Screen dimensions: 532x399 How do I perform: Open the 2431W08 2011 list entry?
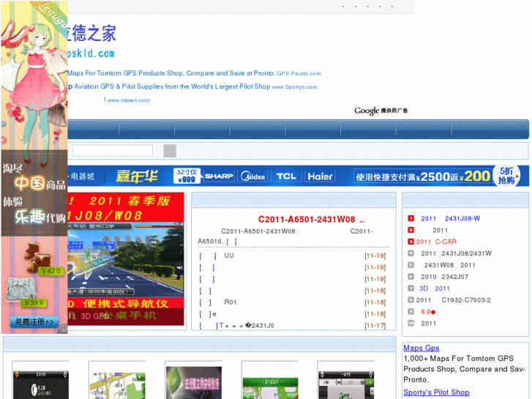(449, 265)
